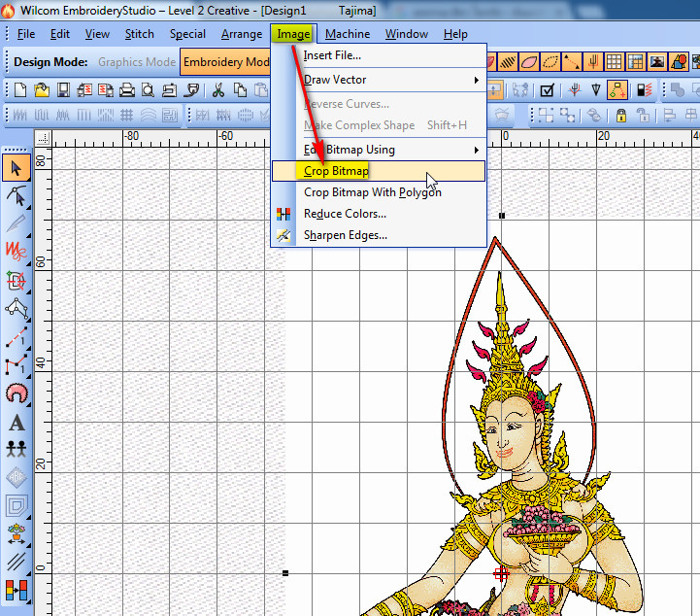Toggle the dashed-ellipse view button
The width and height of the screenshot is (700, 616).
click(x=550, y=62)
